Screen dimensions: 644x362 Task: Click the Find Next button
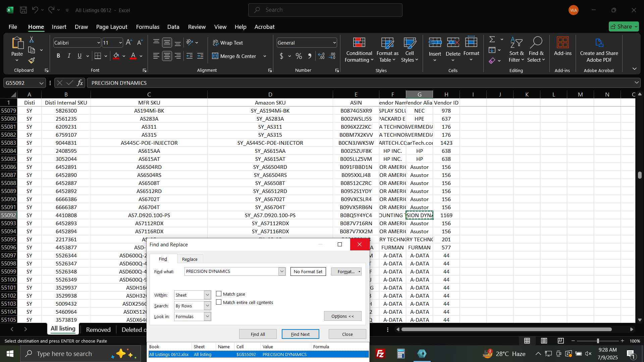[300, 334]
